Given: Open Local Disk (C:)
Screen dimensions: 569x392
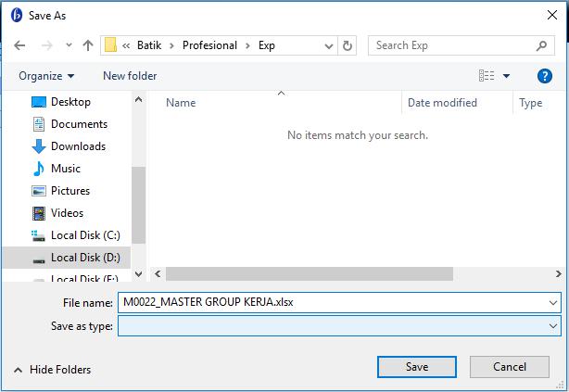Looking at the screenshot, I should (85, 235).
